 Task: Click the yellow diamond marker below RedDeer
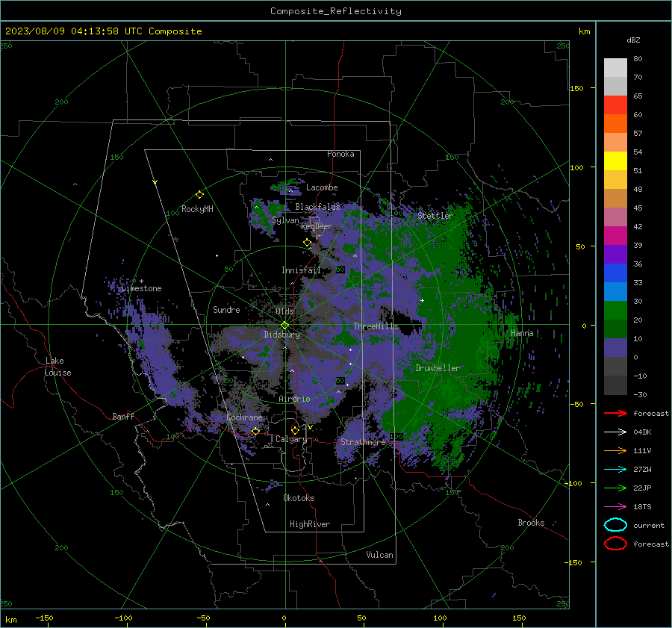307,243
